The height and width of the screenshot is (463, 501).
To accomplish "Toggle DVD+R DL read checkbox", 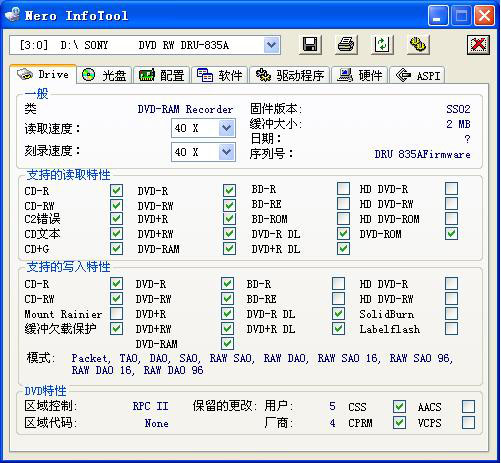I will [x=343, y=249].
